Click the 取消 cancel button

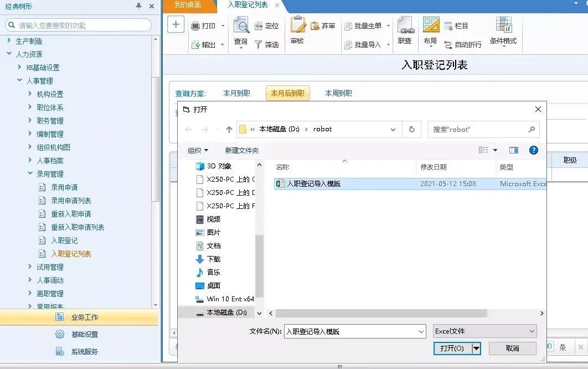coord(512,348)
